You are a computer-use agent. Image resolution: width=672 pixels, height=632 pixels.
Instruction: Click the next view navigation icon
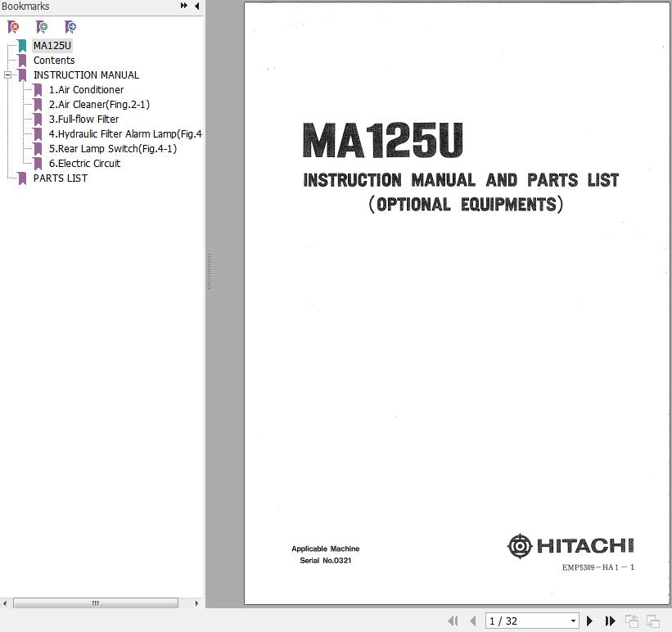click(x=652, y=621)
